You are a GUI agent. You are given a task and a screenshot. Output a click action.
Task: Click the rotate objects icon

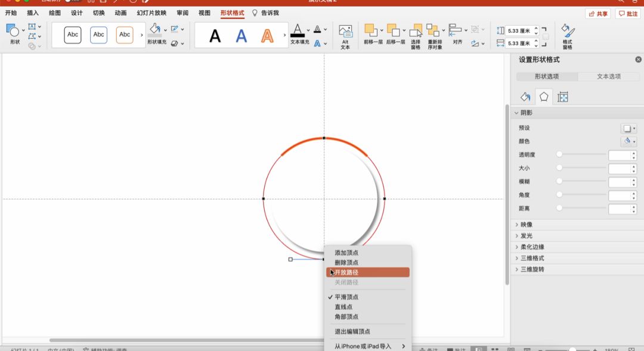point(475,43)
